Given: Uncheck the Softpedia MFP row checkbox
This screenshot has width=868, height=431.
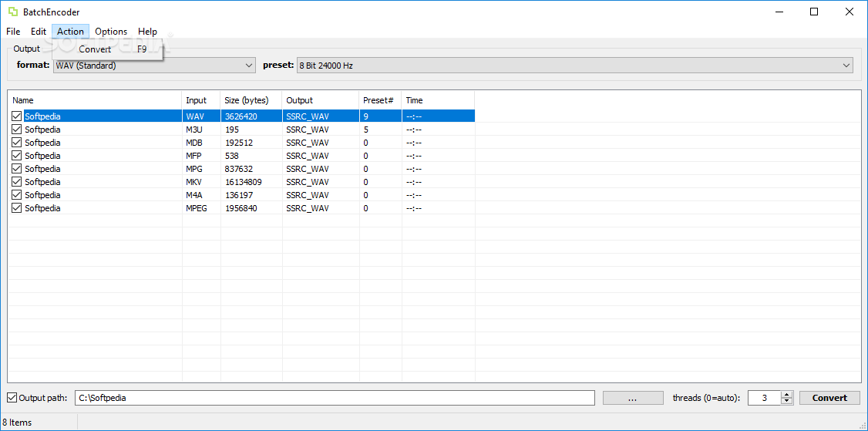Looking at the screenshot, I should tap(17, 156).
